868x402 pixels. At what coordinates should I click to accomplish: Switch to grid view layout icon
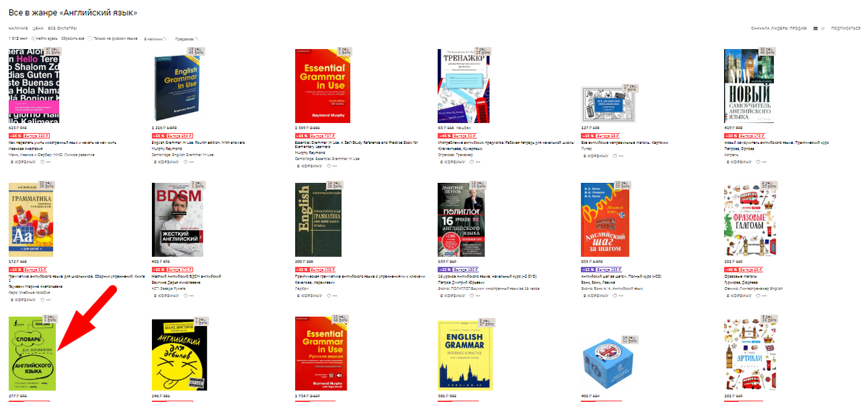(x=815, y=28)
